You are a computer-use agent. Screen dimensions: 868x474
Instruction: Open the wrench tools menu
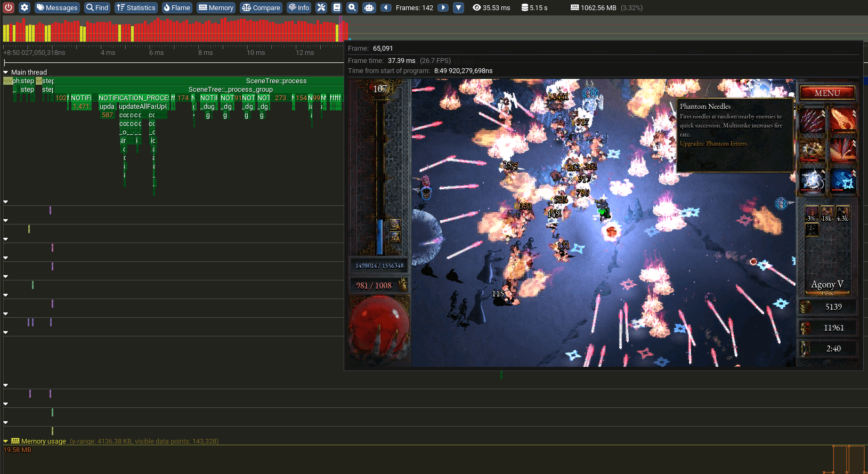point(321,7)
